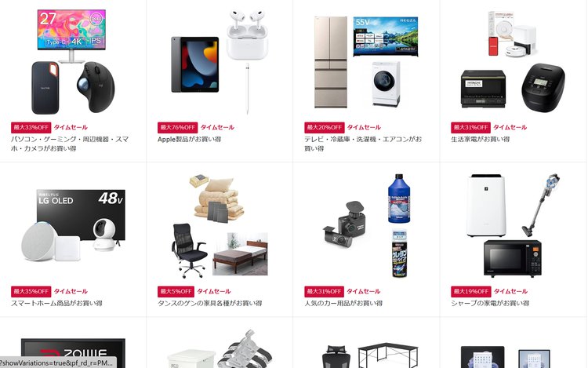The width and height of the screenshot is (588, 368).
Task: Select the black office chair image
Action: 190,250
